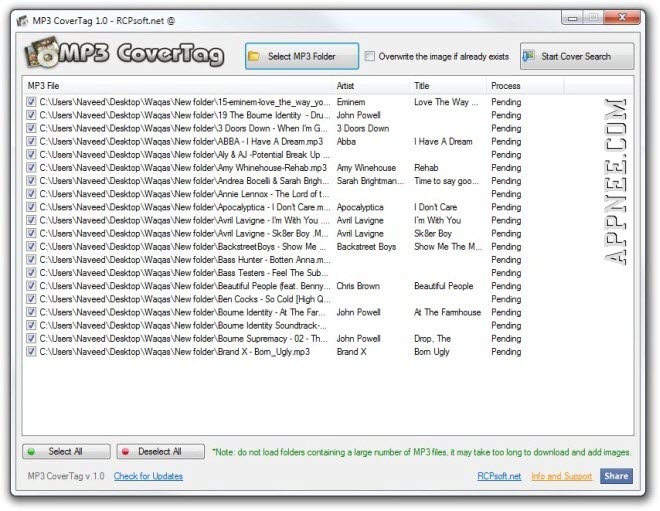
Task: Click the Sk8er Boy title cell
Action: tap(433, 233)
